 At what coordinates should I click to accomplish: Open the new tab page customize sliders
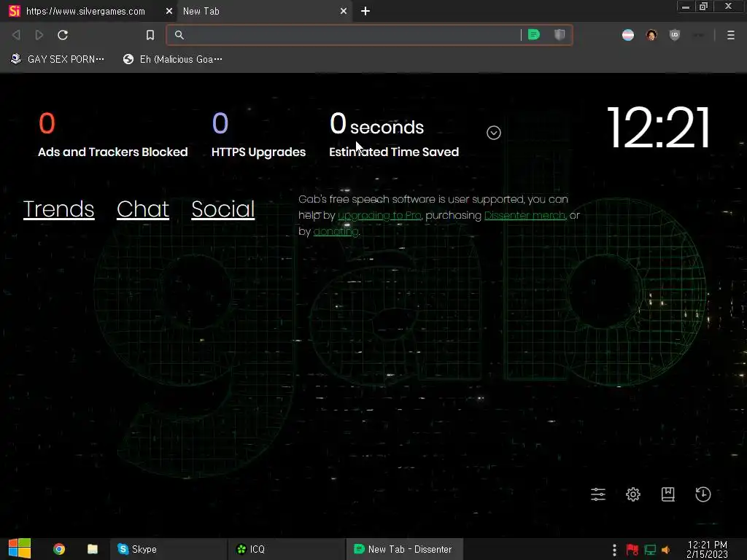(598, 494)
